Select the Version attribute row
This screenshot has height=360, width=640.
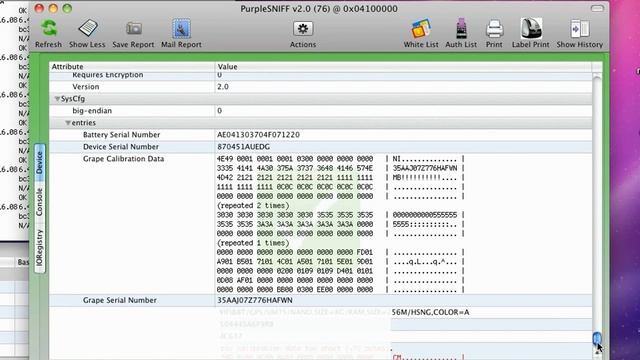[x=320, y=87]
